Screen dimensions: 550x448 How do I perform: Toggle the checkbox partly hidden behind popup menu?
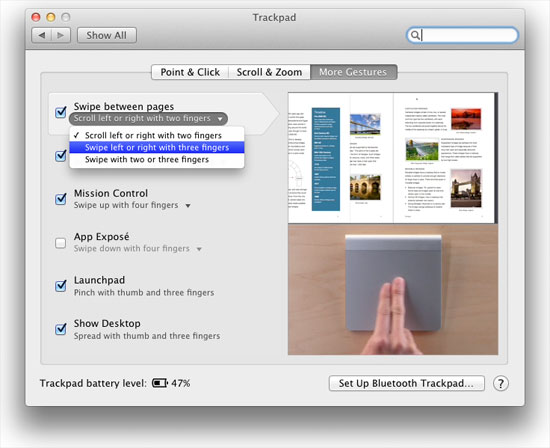point(61,155)
